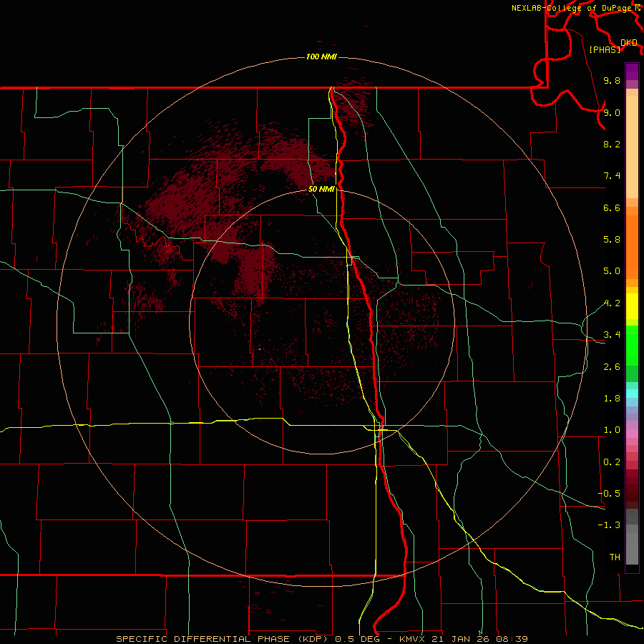This screenshot has width=644, height=644.
Task: Pick the purple segment atop the color scale
Action: tap(632, 72)
